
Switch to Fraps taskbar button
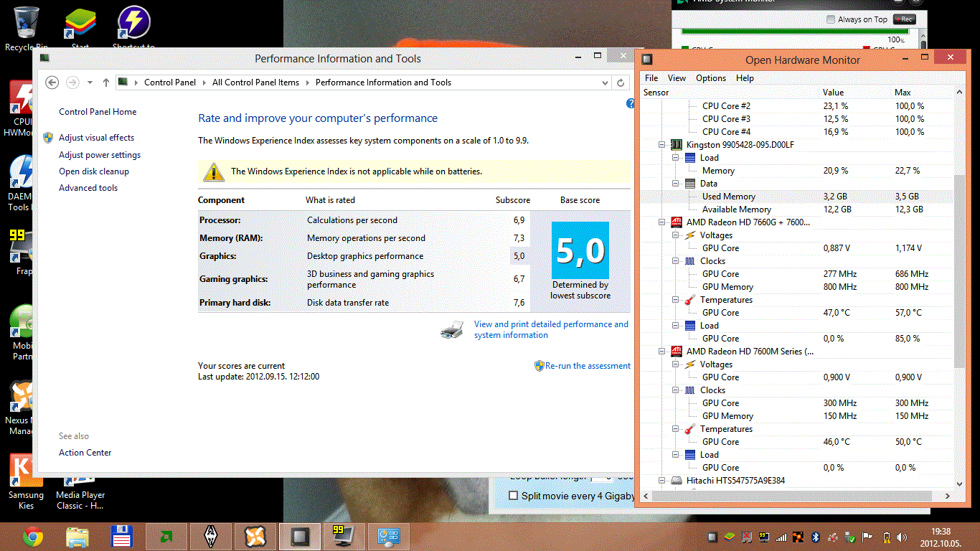coord(344,536)
